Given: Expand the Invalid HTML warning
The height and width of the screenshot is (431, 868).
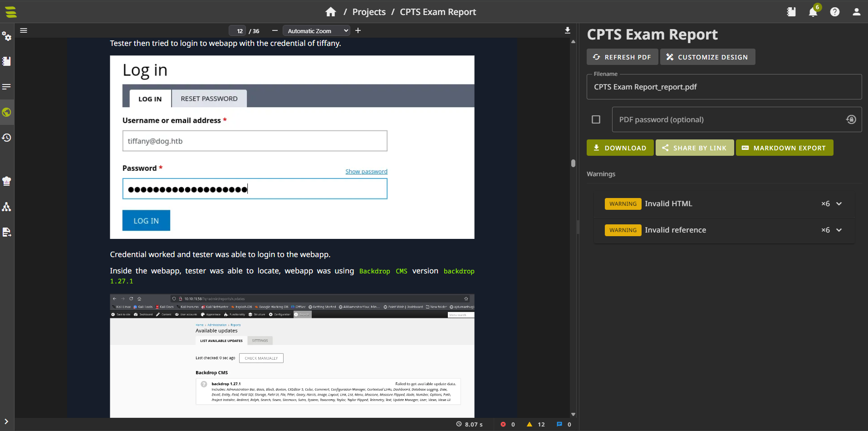Looking at the screenshot, I should point(839,204).
